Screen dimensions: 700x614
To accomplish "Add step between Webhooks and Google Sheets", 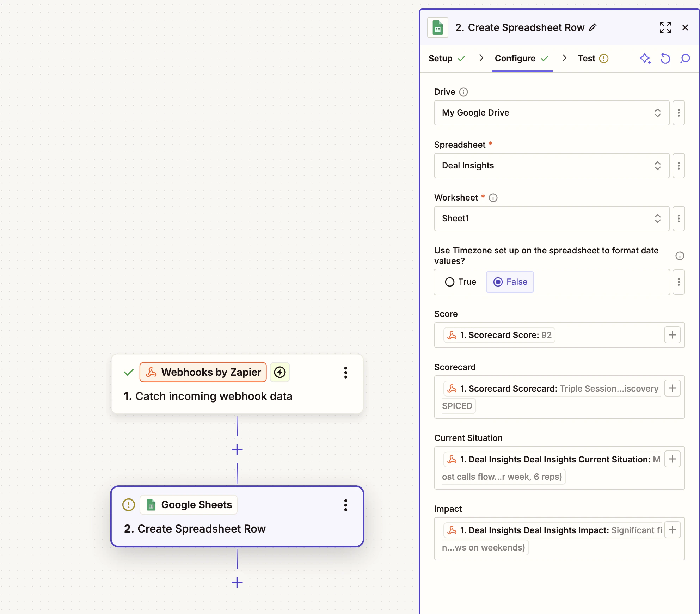I will (237, 449).
